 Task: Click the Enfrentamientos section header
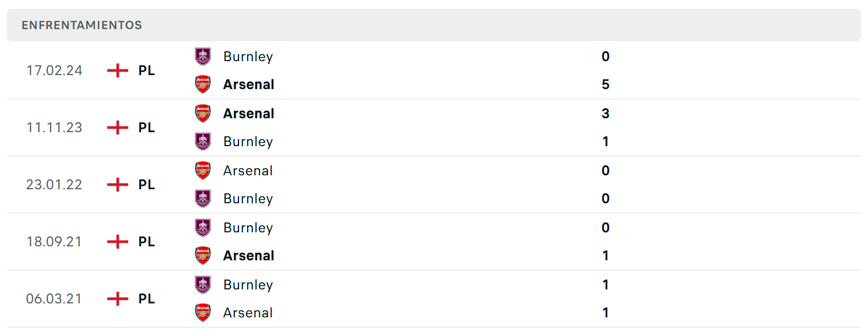434,25
